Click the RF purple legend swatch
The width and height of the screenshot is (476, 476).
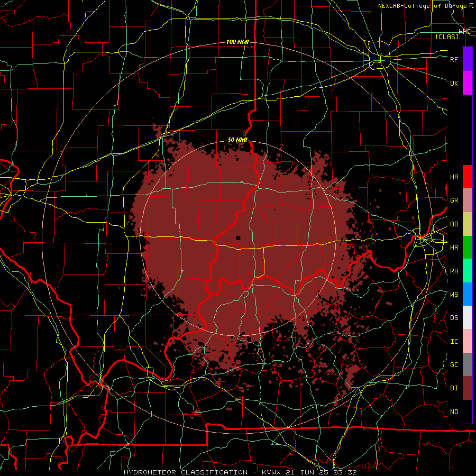click(467, 59)
